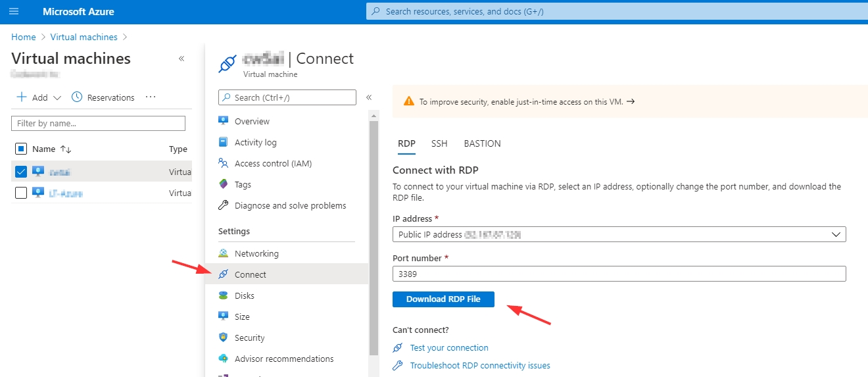Collapse the Virtual machines list pane
Screen dimensions: 868x377
(181, 59)
